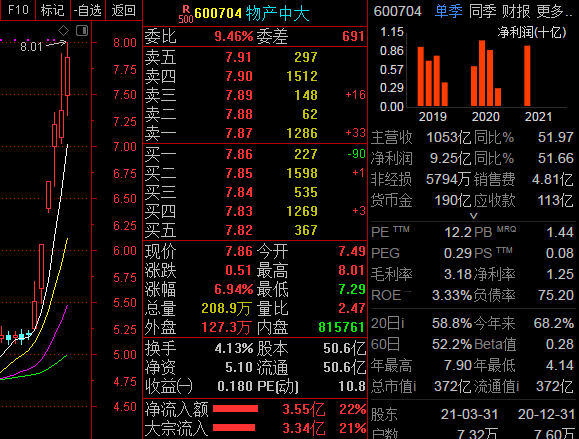The height and width of the screenshot is (439, 579).
Task: Click the 2019 label on profit chart
Action: point(432,117)
